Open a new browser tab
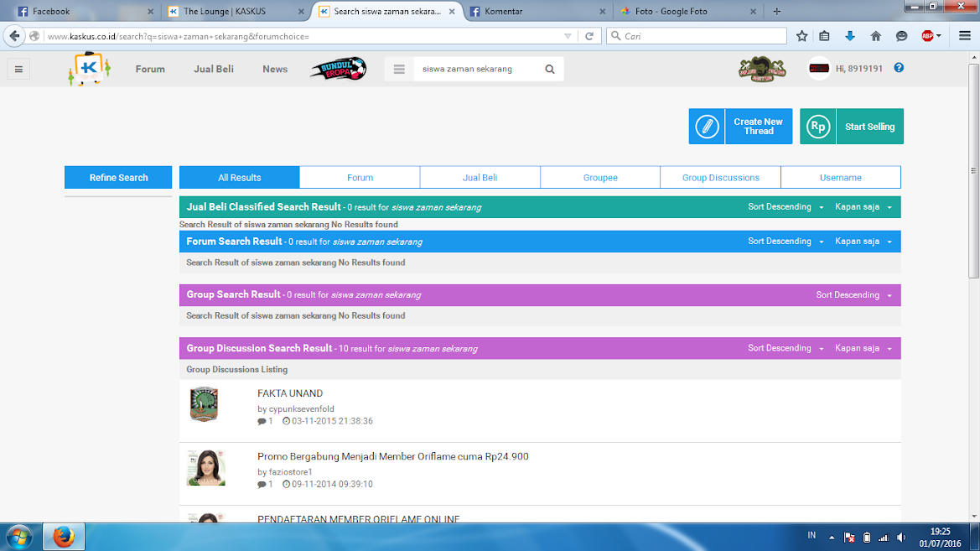 point(777,11)
